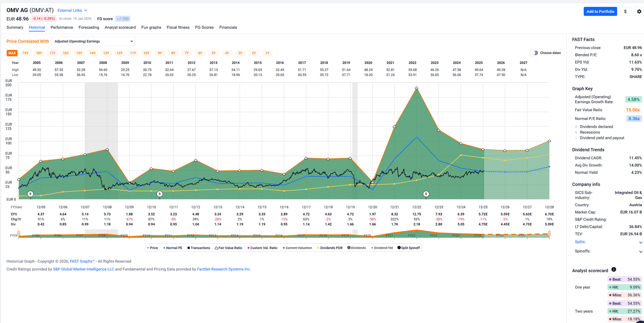The image size is (644, 323).
Task: Expand the Splits section chevron
Action: tap(640, 242)
